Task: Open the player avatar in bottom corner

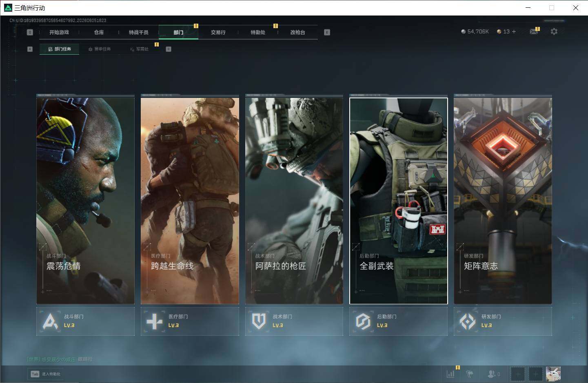Action: (553, 374)
